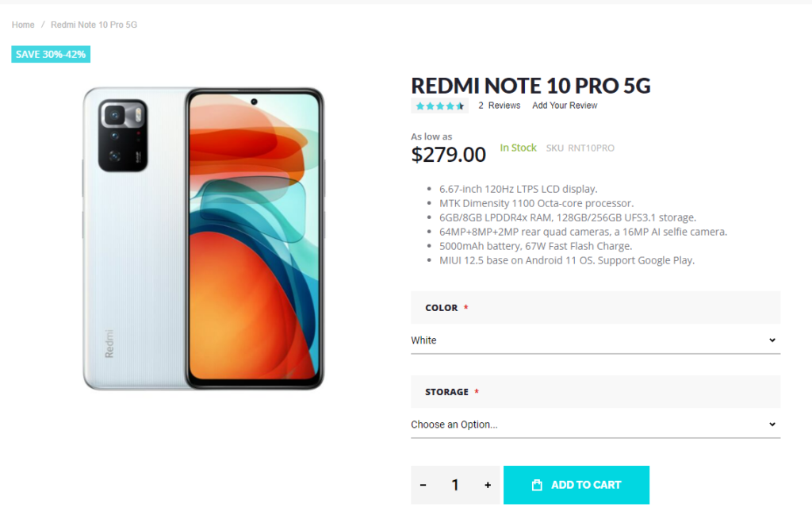Click the Home breadcrumb link
Screen dimensions: 812x515
pos(22,25)
